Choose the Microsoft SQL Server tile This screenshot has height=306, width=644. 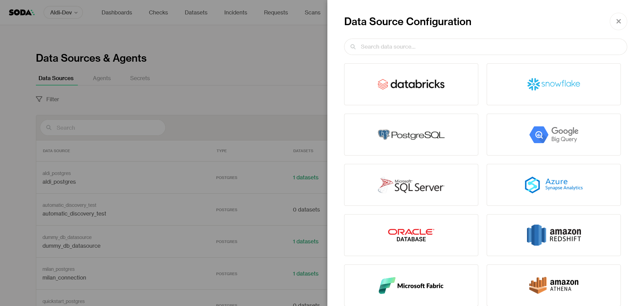tap(411, 185)
